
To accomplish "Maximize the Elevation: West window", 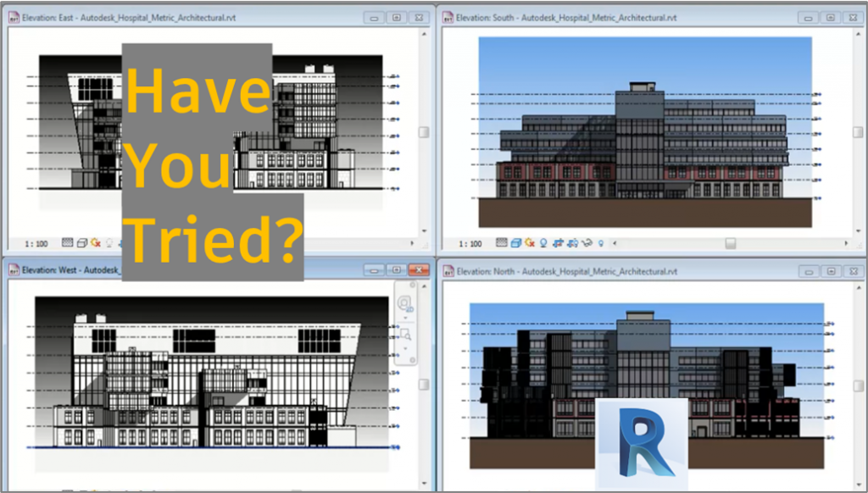I will click(x=397, y=270).
